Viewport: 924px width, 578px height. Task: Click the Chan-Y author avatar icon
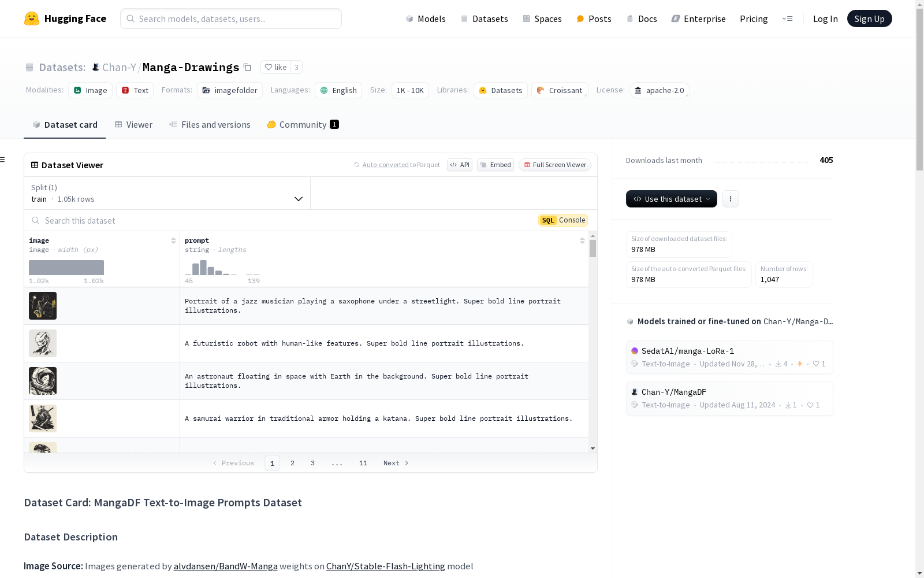(96, 68)
